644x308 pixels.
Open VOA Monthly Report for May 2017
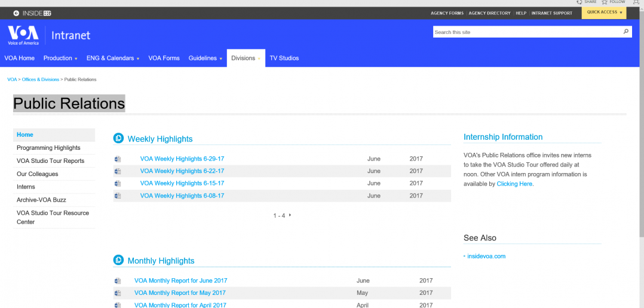[x=180, y=293]
